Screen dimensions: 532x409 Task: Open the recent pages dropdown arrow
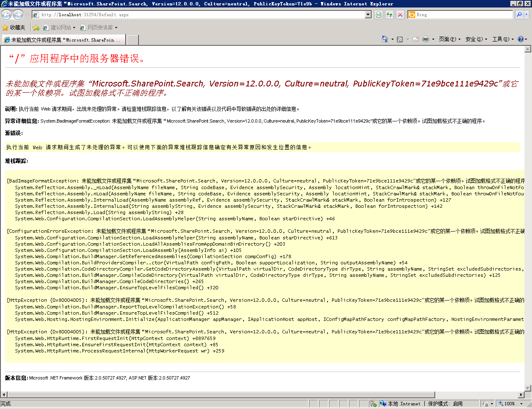click(27, 15)
